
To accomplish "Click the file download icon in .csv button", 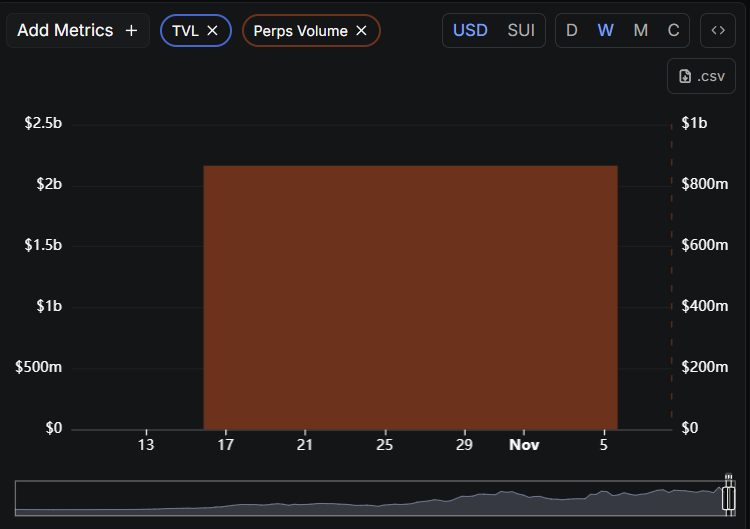I will (x=685, y=76).
